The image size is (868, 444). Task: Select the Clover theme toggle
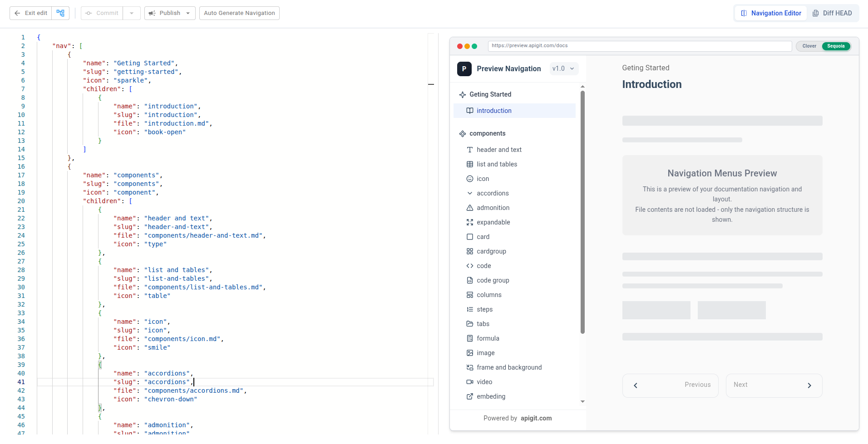tap(809, 46)
